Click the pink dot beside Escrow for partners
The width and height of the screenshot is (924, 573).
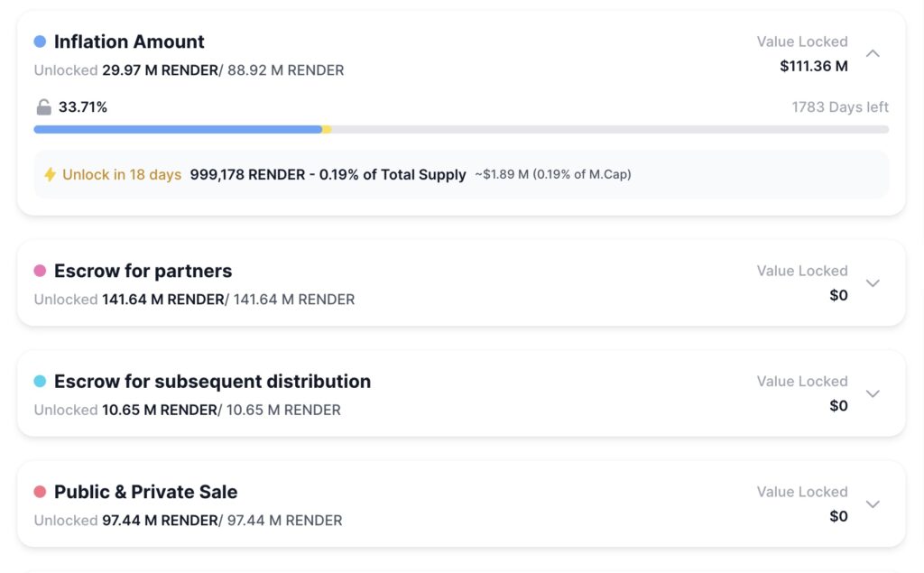(x=40, y=271)
